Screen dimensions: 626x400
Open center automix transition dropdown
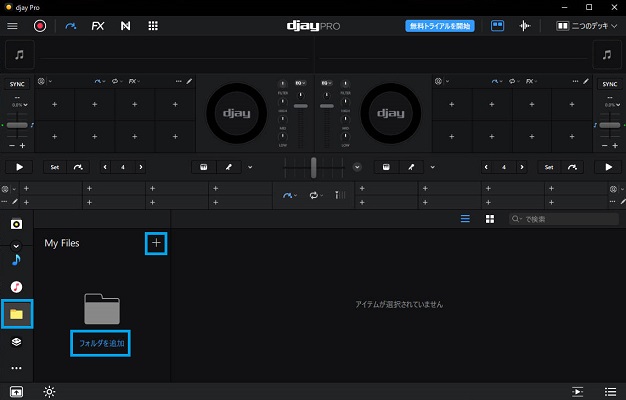point(290,196)
